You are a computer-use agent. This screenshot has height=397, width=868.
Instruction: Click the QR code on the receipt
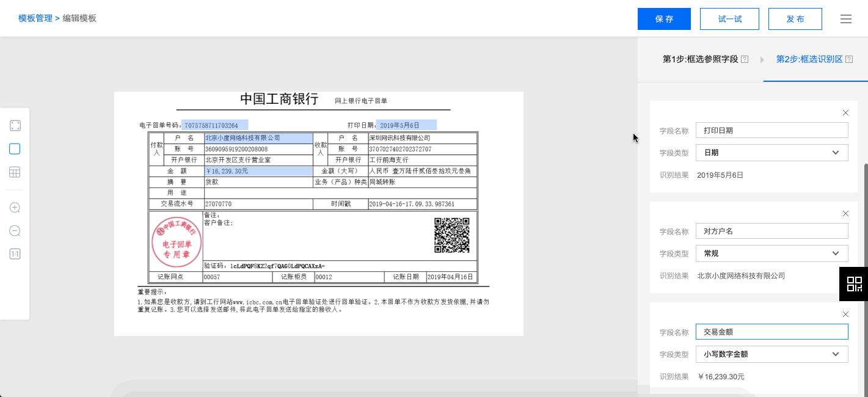(x=452, y=235)
